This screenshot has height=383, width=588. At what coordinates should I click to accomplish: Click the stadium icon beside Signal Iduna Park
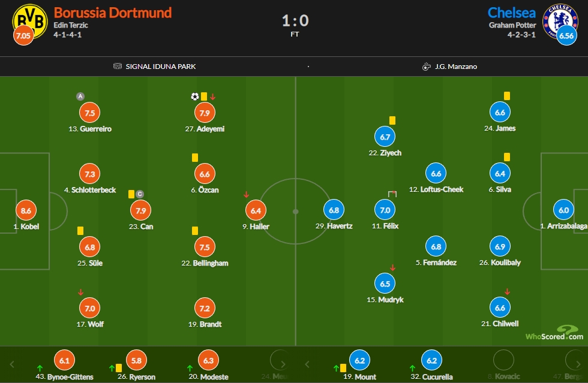118,67
